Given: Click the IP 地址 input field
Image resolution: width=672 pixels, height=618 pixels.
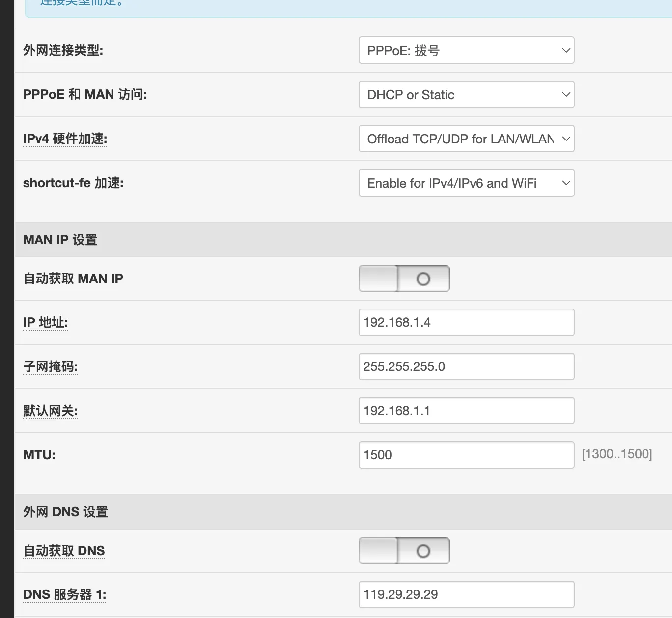Looking at the screenshot, I should (x=466, y=322).
